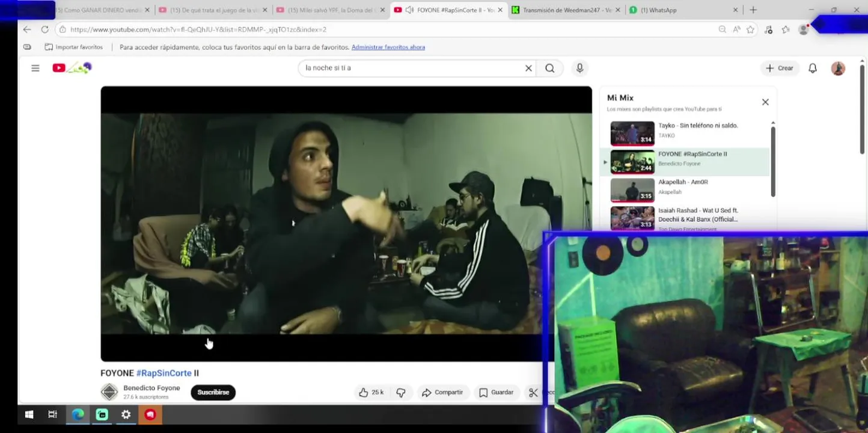The width and height of the screenshot is (868, 433).
Task: Switch to the Como GANAR DINERO tab
Action: tap(99, 10)
